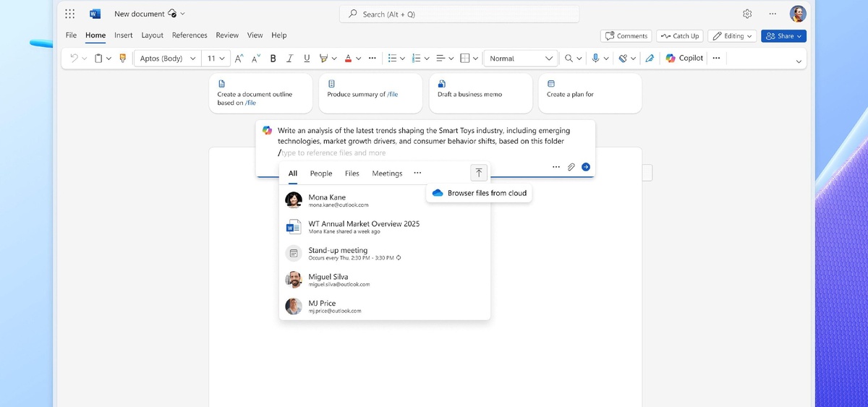868x407 pixels.
Task: Click the user profile avatar
Action: [x=798, y=14]
